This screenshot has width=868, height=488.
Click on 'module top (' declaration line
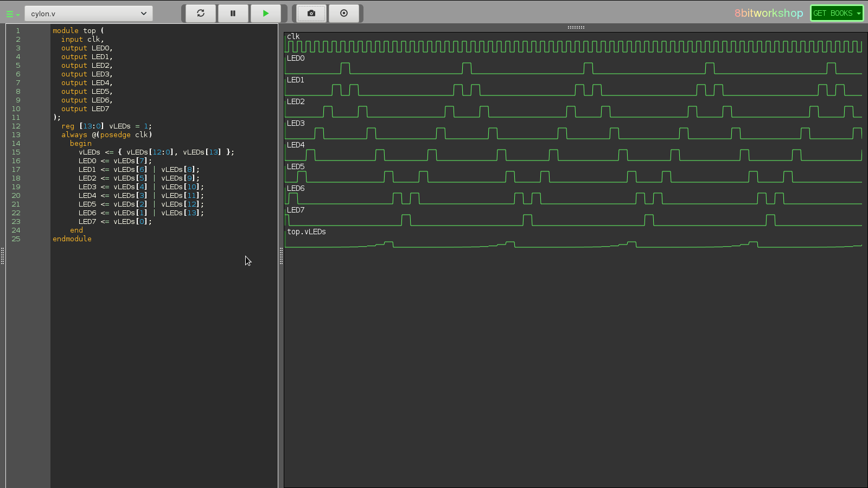tap(78, 31)
